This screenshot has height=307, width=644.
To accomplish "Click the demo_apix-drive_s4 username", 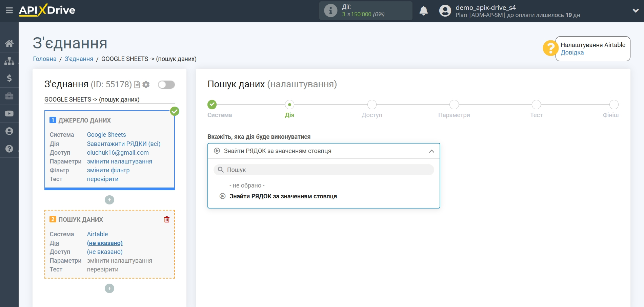I will tap(486, 7).
